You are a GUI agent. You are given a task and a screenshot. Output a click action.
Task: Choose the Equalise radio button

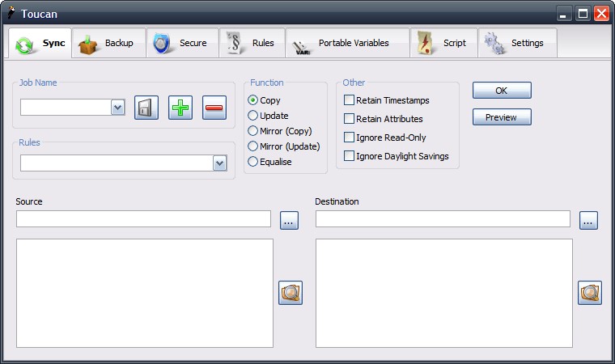[253, 162]
